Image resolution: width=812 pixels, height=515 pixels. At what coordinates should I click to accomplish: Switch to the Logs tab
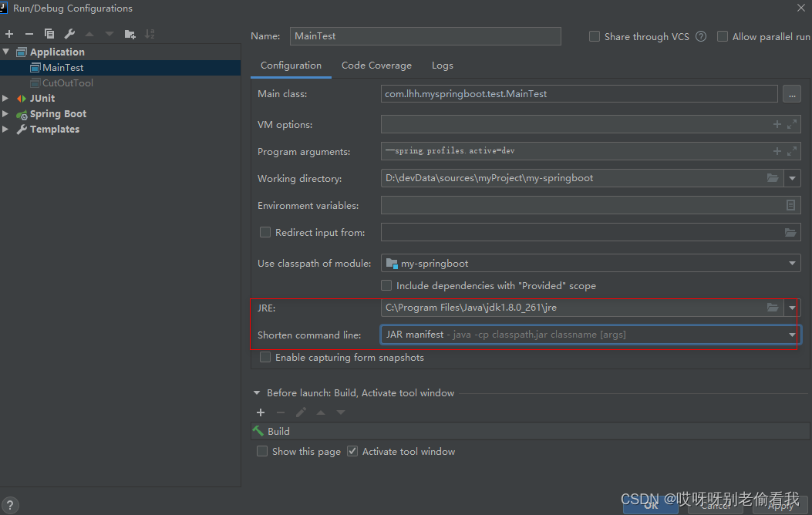(443, 66)
